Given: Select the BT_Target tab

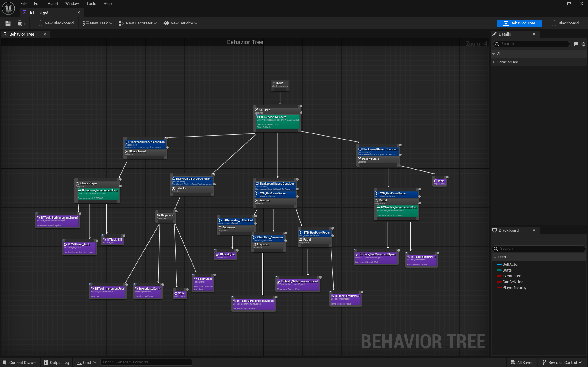Looking at the screenshot, I should point(39,12).
